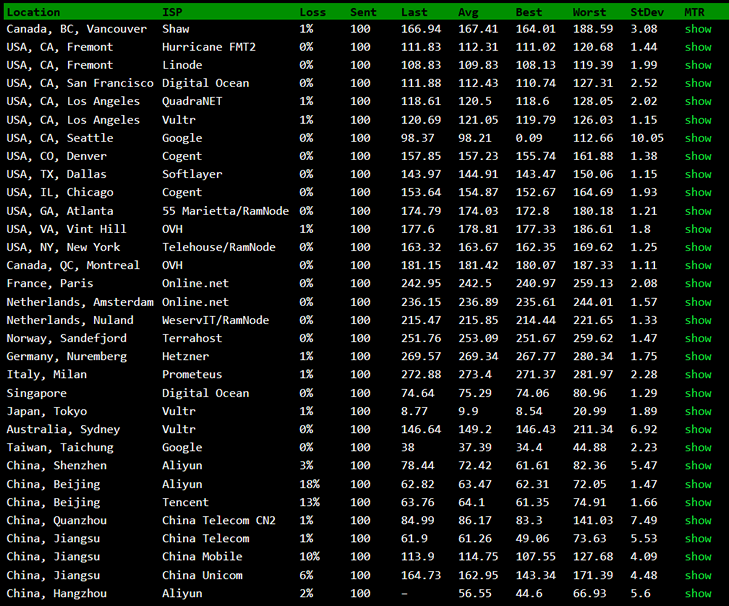Click the 'Telehouse/RamNode' ISP cell
Screen dimensions: 729x606
219,247
